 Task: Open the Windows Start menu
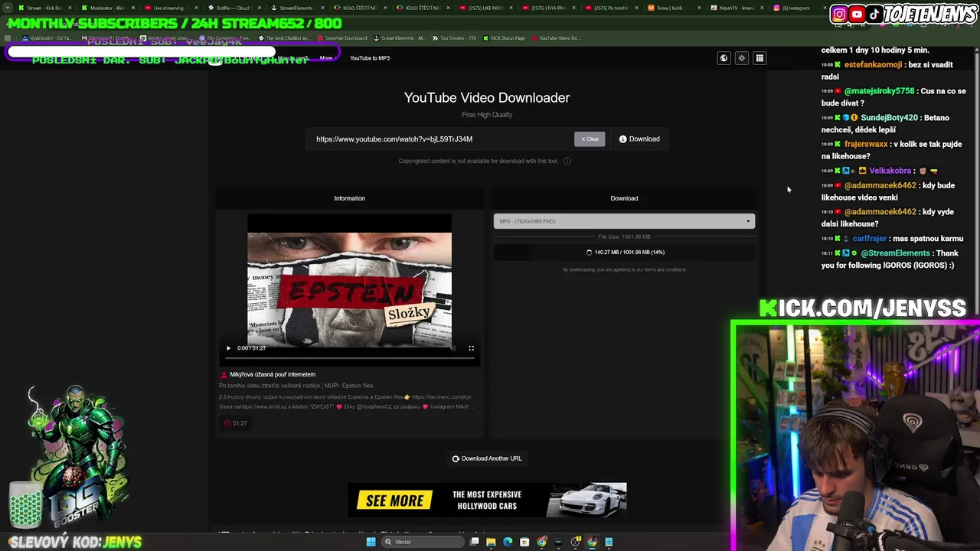tap(371, 542)
